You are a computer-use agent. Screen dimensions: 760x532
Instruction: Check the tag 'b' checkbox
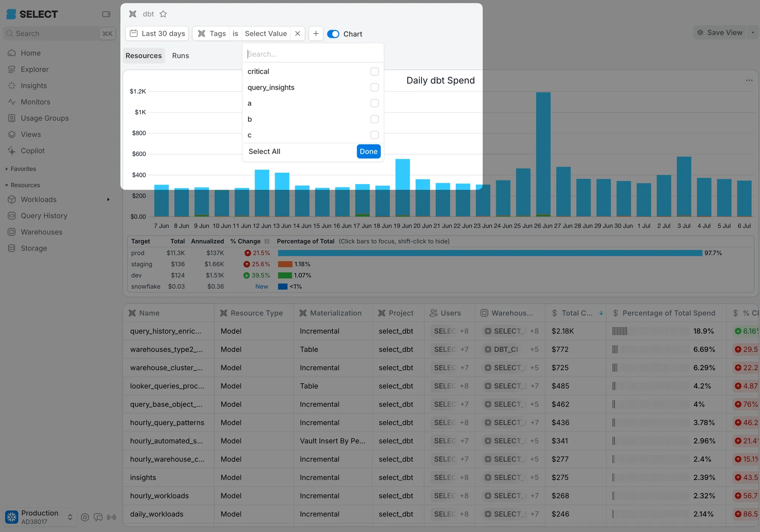[x=374, y=119]
